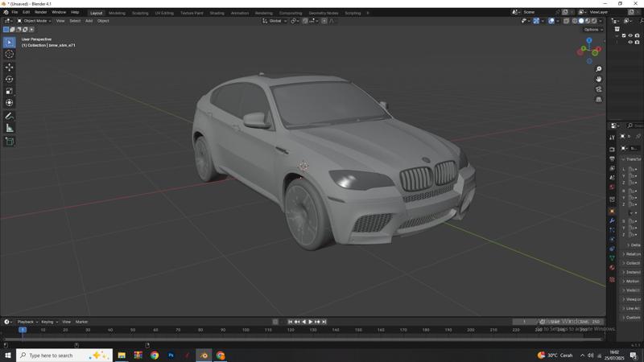Activate the Transform tool
The width and height of the screenshot is (644, 362).
(9, 103)
